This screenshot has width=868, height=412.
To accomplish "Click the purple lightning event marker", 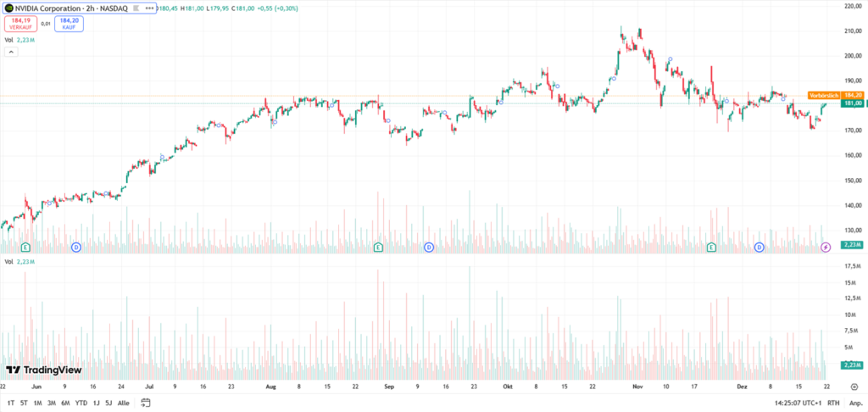I will tap(826, 247).
